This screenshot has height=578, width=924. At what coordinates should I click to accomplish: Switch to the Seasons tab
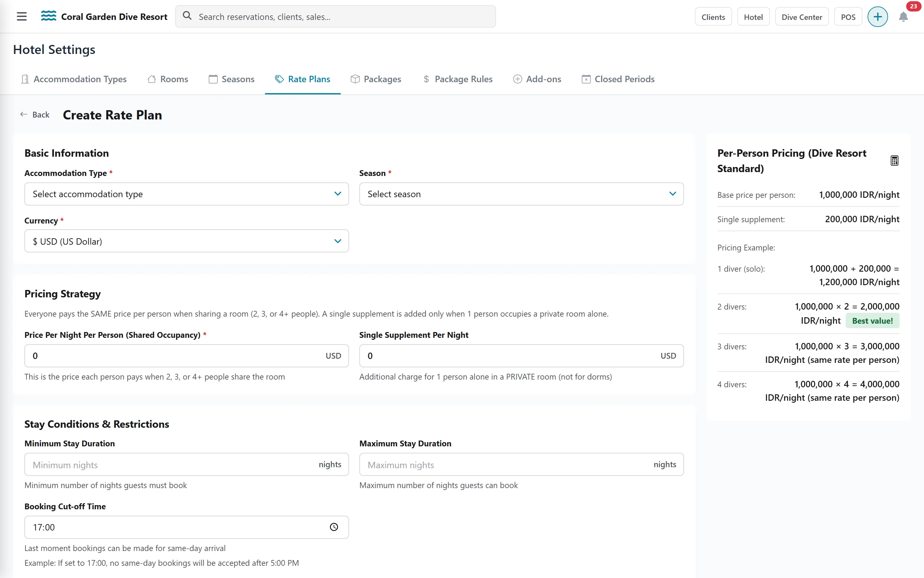231,79
